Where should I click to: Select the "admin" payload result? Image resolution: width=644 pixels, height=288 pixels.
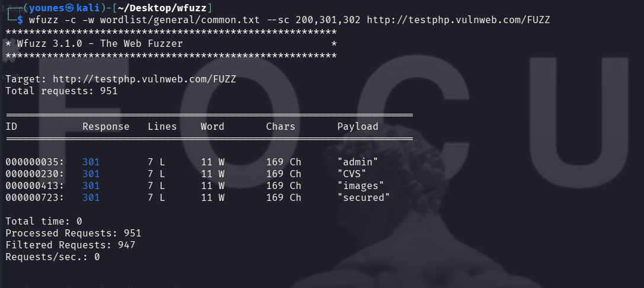357,162
